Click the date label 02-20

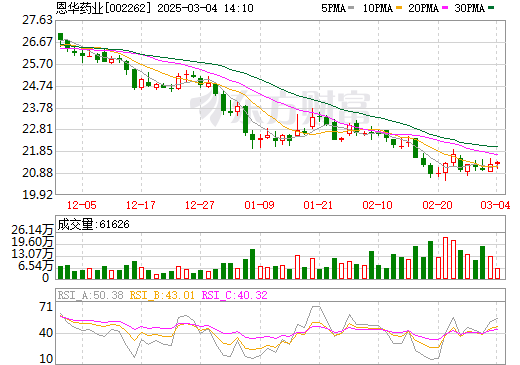tap(437, 205)
